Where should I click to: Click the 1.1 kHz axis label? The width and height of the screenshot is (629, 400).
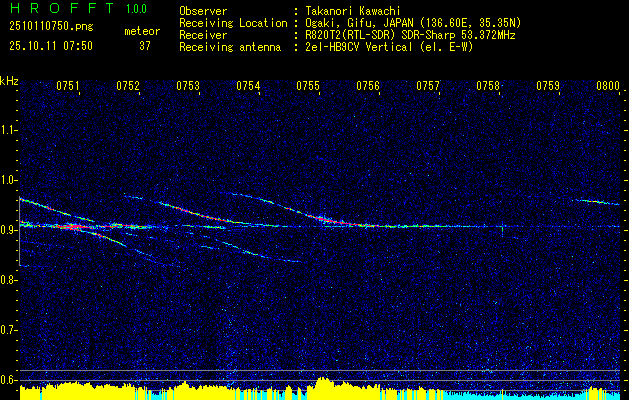9,130
